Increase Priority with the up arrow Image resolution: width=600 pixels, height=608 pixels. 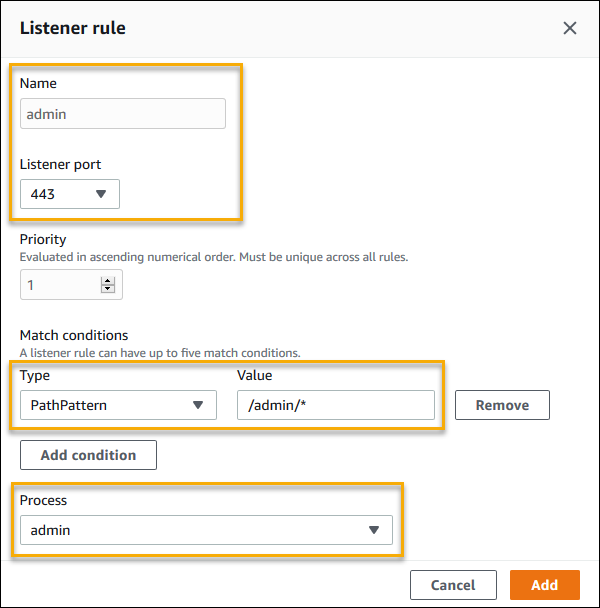[107, 281]
